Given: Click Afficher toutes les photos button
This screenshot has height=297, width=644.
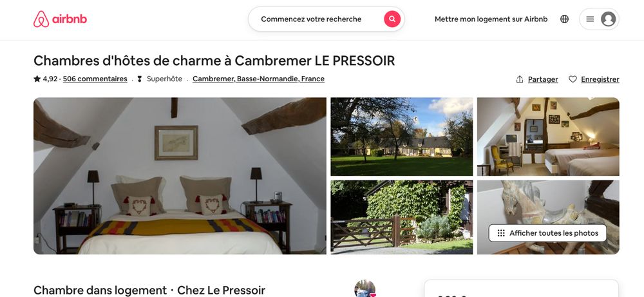Looking at the screenshot, I should pyautogui.click(x=547, y=233).
